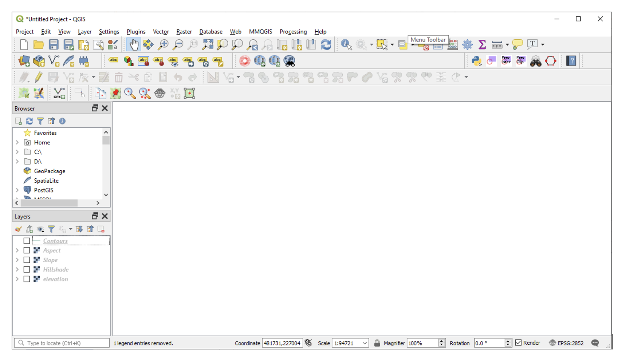Open statistical summary with the sigma icon
622x364 pixels.
(482, 45)
